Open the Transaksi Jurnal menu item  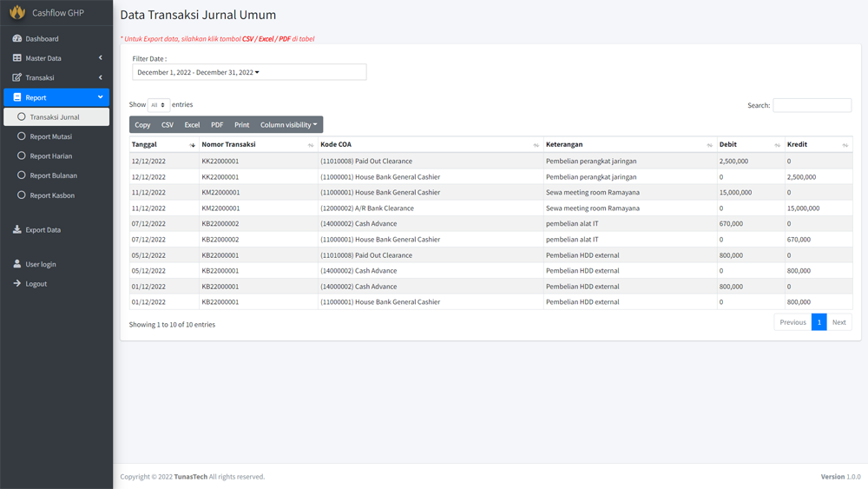54,117
